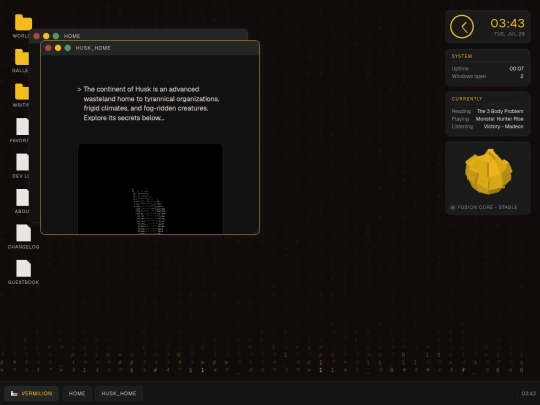
Task: Click the Uptime 00:07 value
Action: [516, 69]
